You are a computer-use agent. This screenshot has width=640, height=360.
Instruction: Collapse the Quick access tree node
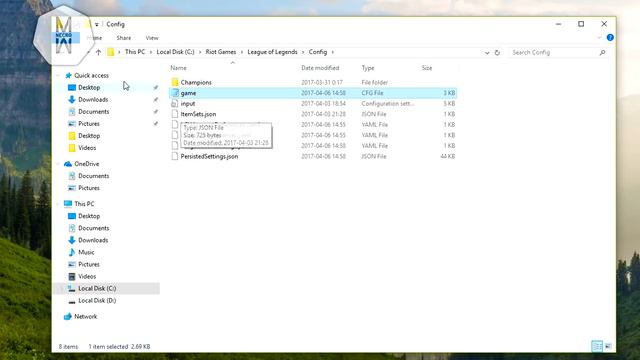(58, 76)
